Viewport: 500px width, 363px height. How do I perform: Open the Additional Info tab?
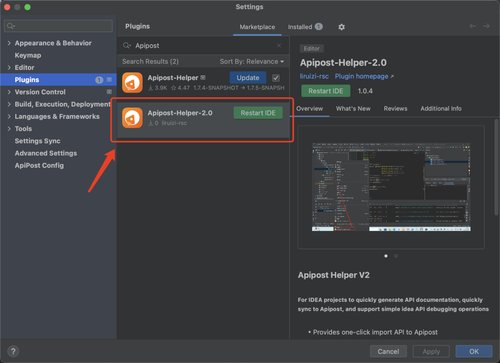(x=441, y=109)
